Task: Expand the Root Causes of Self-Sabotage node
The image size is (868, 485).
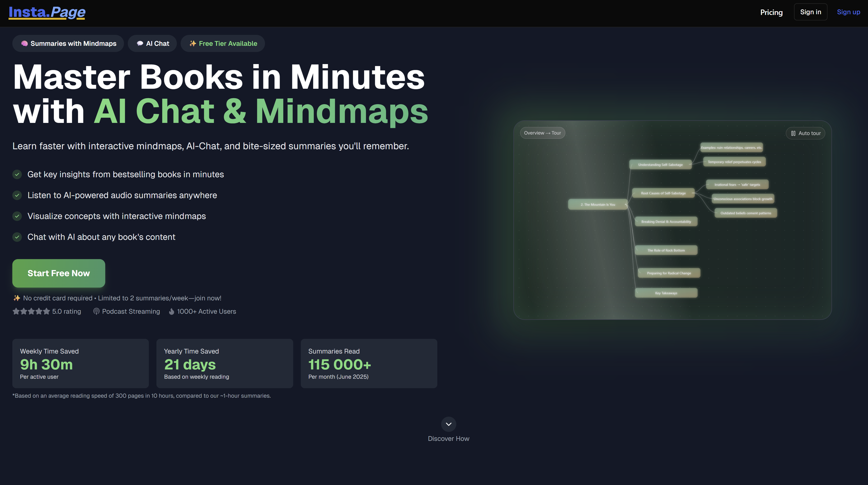Action: 663,193
